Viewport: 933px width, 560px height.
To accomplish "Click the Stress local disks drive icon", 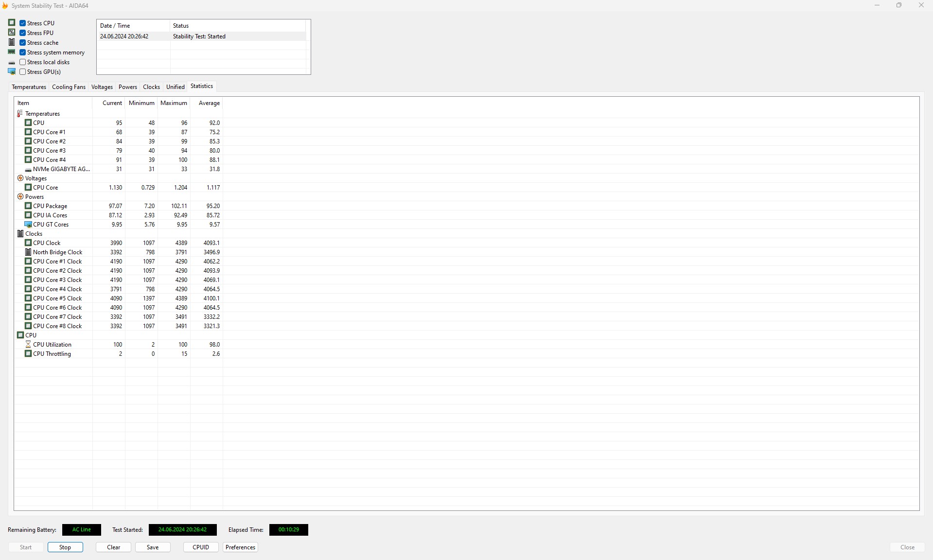I will (x=12, y=63).
